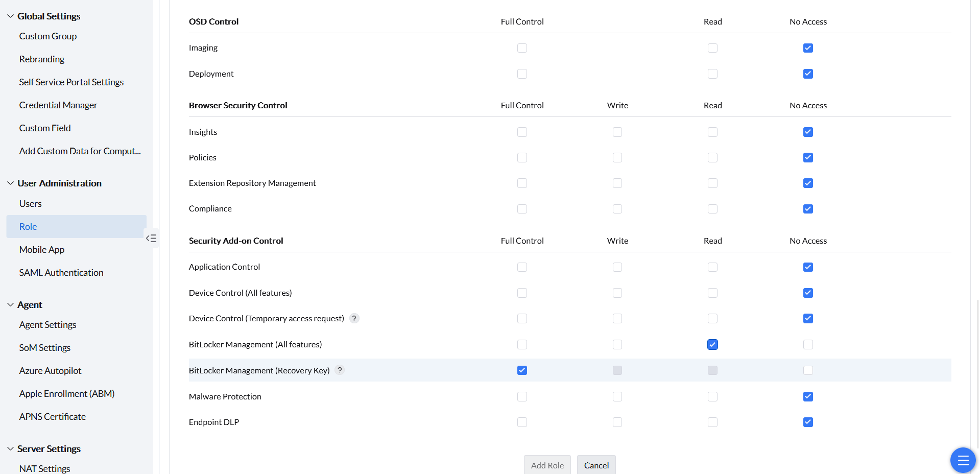The image size is (980, 474).
Task: Click the Add Role button
Action: [x=547, y=465]
